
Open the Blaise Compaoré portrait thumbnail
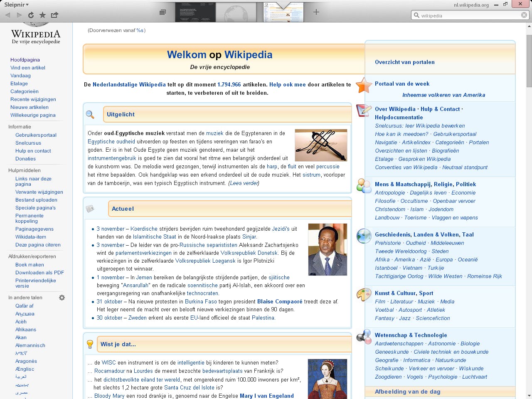tap(328, 249)
